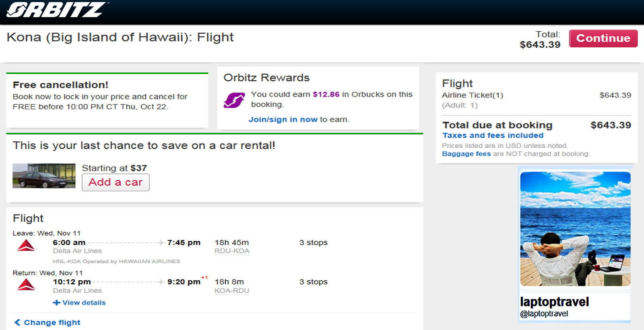644x330 pixels.
Task: Click the rental car thumbnail image
Action: (44, 176)
